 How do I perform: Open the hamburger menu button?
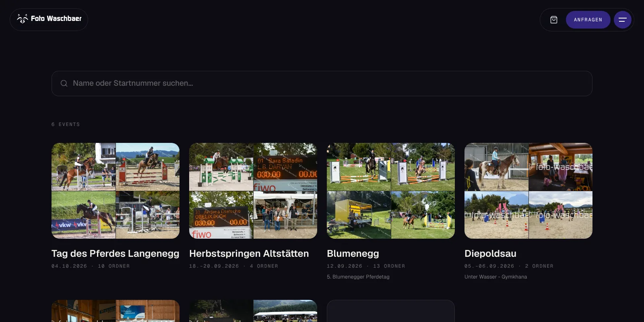(x=623, y=20)
